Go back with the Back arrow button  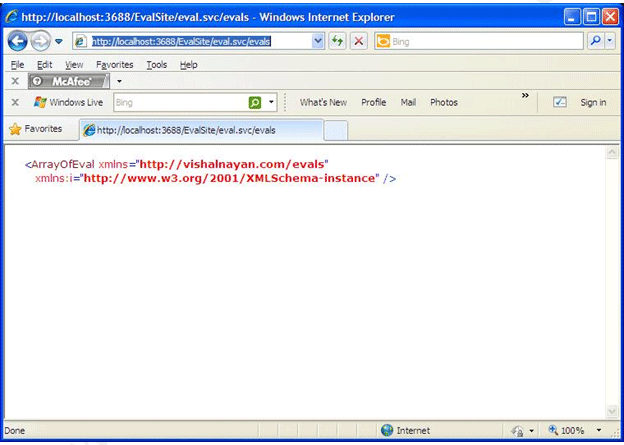point(18,41)
